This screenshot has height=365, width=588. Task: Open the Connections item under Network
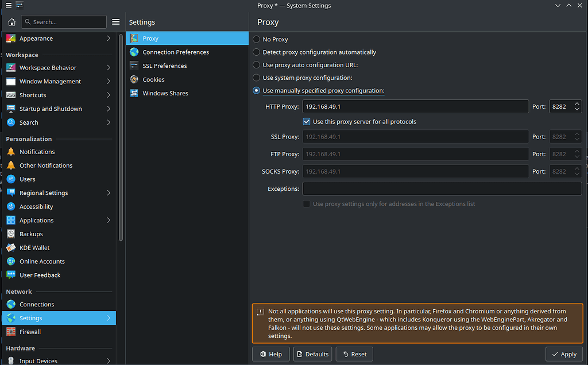click(x=37, y=304)
